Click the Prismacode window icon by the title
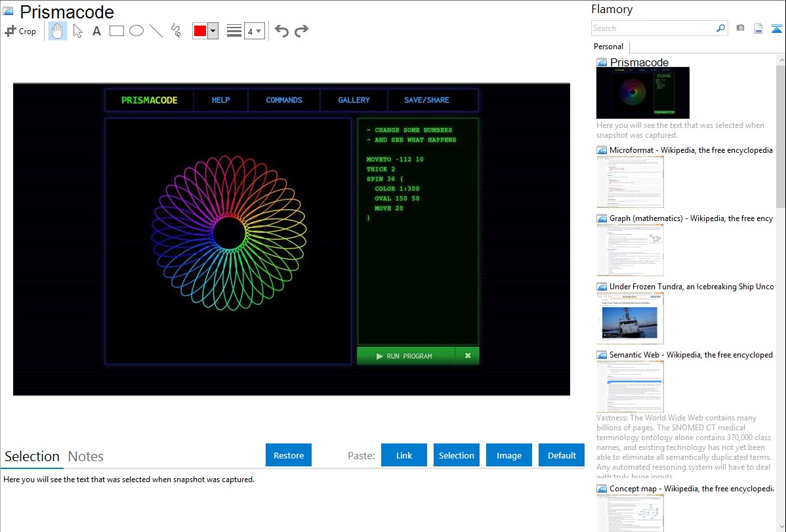 pos(8,10)
